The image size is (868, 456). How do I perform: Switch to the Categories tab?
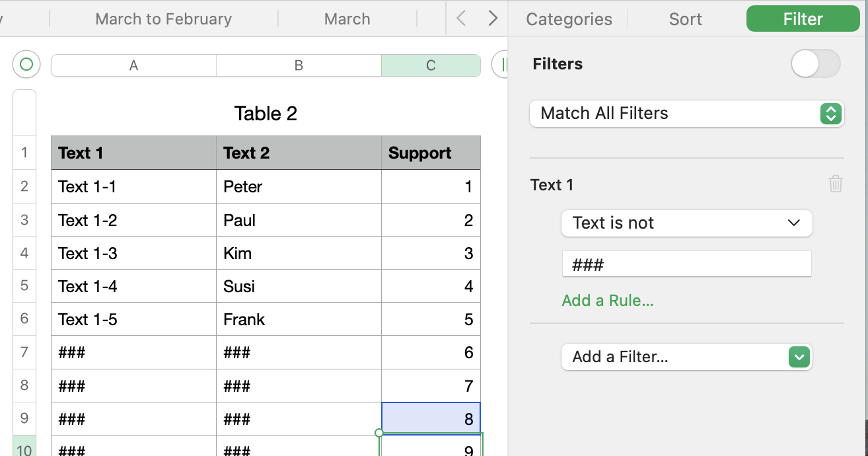click(569, 19)
